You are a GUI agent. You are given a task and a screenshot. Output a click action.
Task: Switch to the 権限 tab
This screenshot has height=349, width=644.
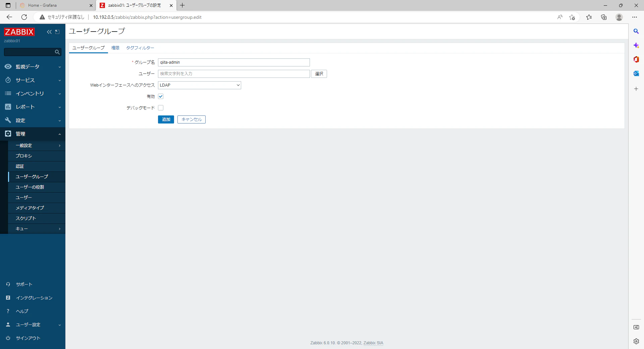click(x=115, y=48)
